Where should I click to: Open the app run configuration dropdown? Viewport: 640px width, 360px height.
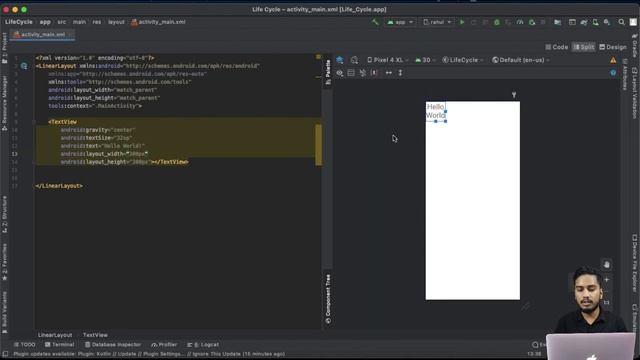coord(400,22)
